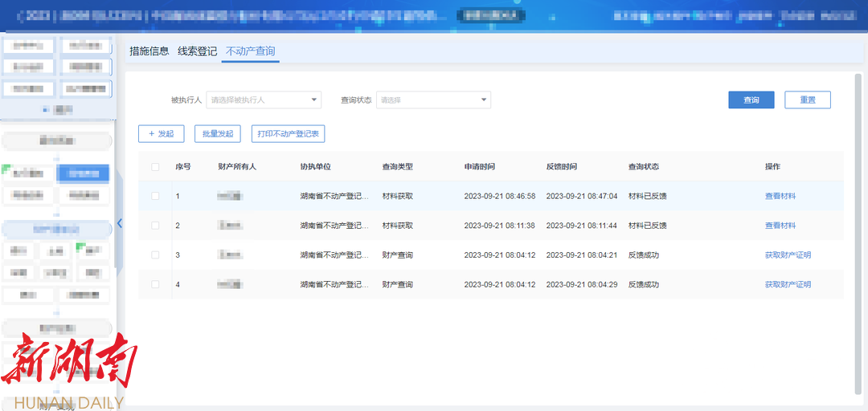Click the 批量发起 button

(x=218, y=134)
